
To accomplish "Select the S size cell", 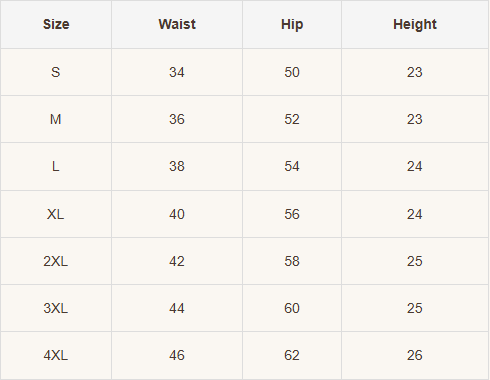I will pyautogui.click(x=56, y=72).
